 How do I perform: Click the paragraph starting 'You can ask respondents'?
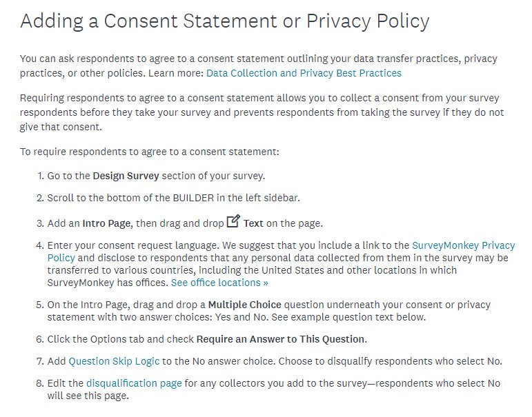pos(259,66)
